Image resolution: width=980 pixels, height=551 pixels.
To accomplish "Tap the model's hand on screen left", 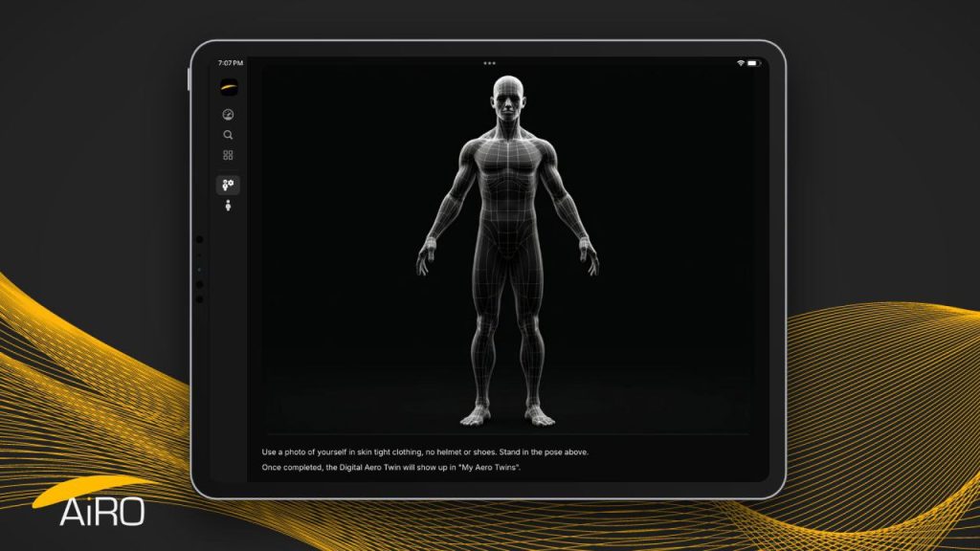I will click(425, 258).
